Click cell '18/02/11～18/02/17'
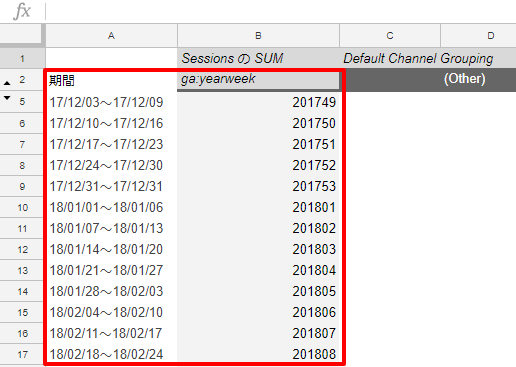Image resolution: width=516 pixels, height=367 pixels. [x=111, y=333]
